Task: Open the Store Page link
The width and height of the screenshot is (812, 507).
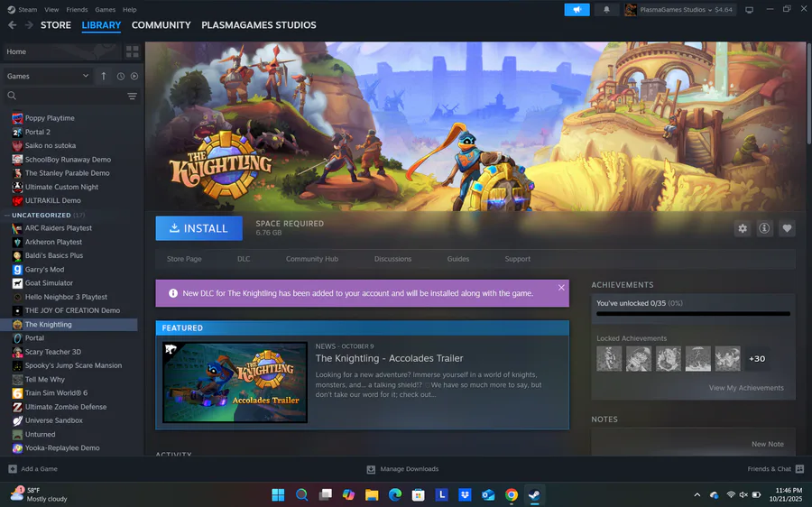Action: point(184,259)
